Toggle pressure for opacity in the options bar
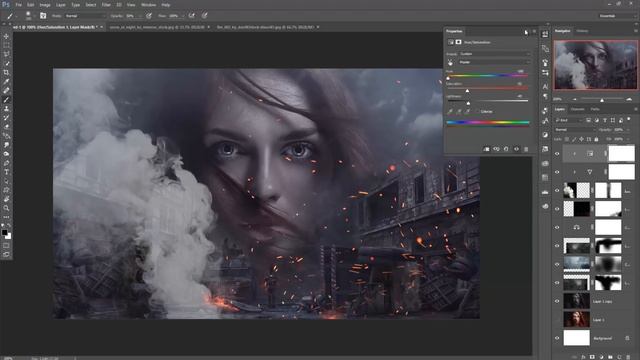Image resolution: width=640 pixels, height=360 pixels. (x=149, y=16)
